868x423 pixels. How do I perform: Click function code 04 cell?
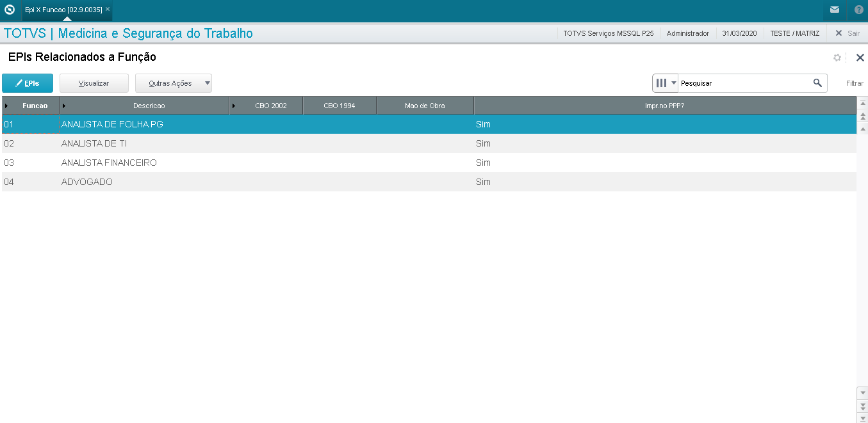point(9,182)
